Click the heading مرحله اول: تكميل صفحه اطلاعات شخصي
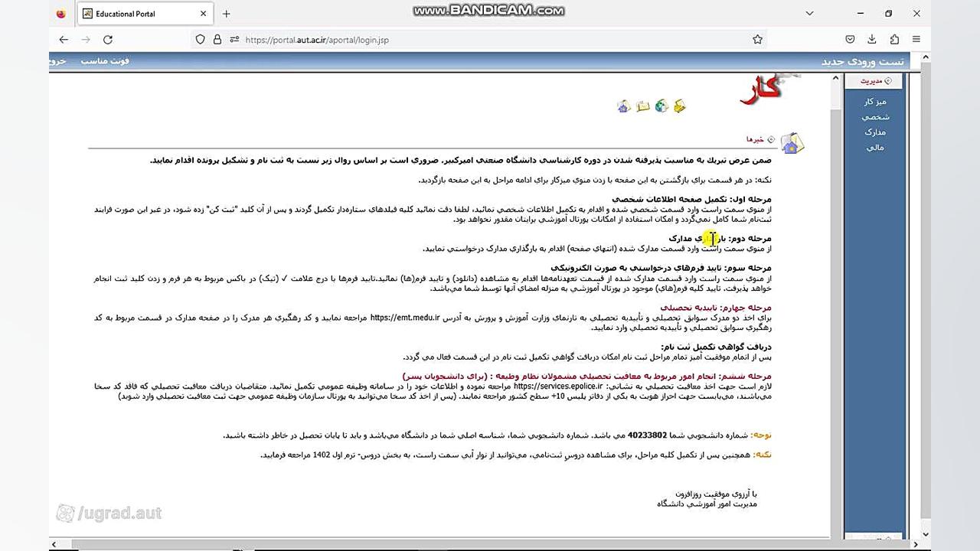 (x=691, y=200)
